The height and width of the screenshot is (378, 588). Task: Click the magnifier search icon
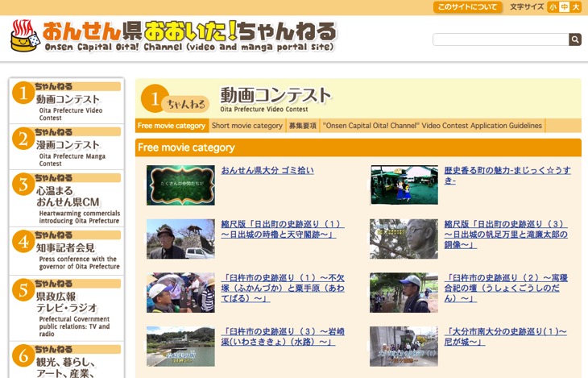(574, 39)
